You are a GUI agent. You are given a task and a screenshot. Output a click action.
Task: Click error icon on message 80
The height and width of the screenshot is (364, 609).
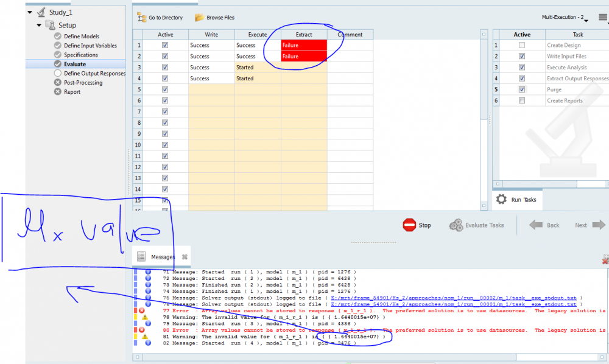[x=142, y=330]
